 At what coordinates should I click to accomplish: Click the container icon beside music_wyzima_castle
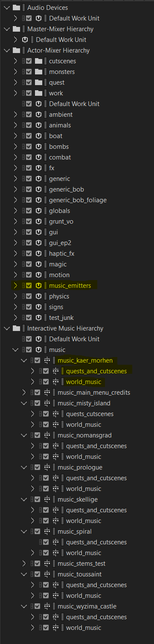click(47, 606)
